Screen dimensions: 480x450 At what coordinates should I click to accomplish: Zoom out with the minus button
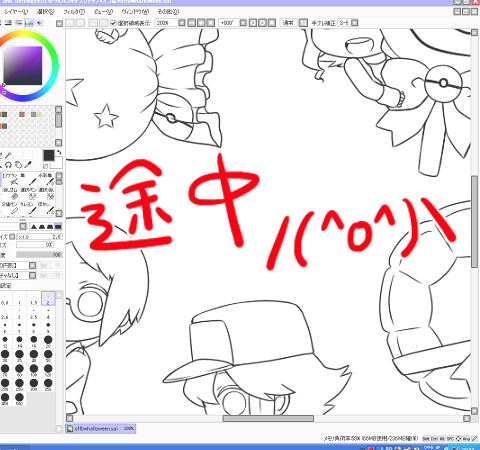[x=192, y=23]
